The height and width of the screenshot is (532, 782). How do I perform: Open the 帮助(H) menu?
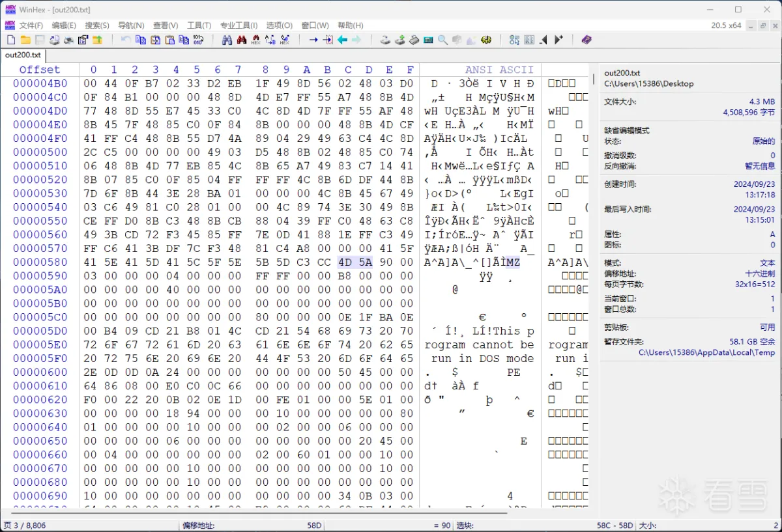click(x=350, y=25)
